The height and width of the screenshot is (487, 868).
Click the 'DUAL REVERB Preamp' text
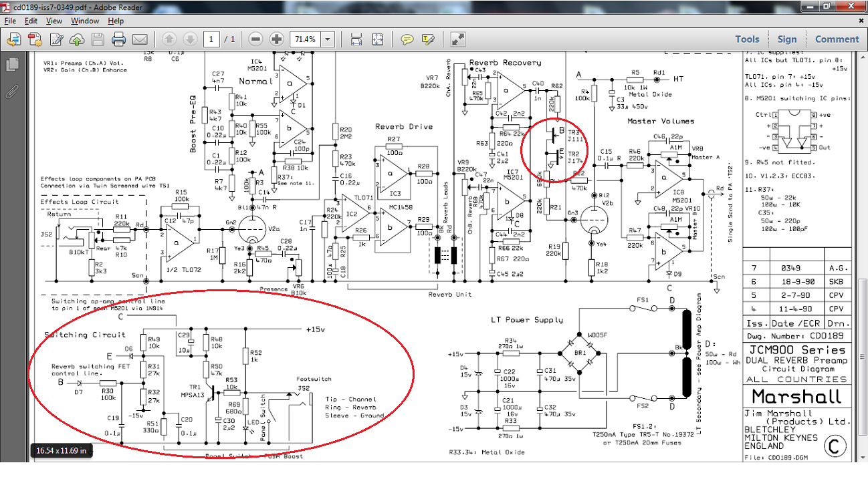pos(796,360)
